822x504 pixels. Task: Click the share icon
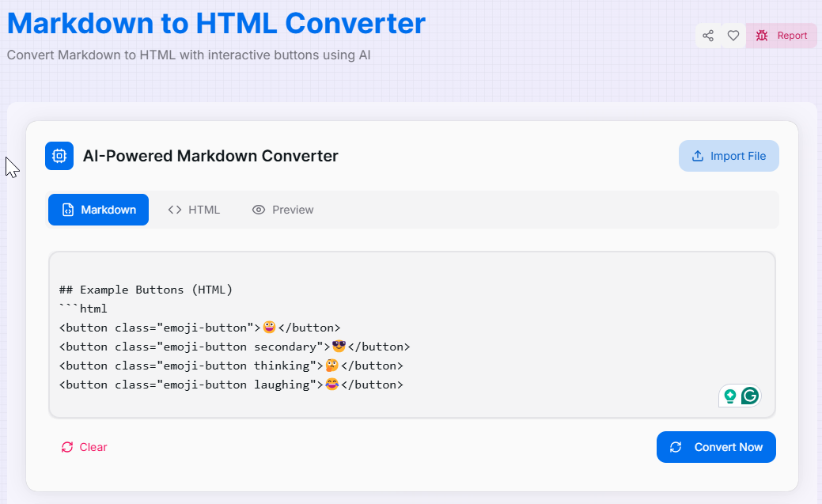708,36
